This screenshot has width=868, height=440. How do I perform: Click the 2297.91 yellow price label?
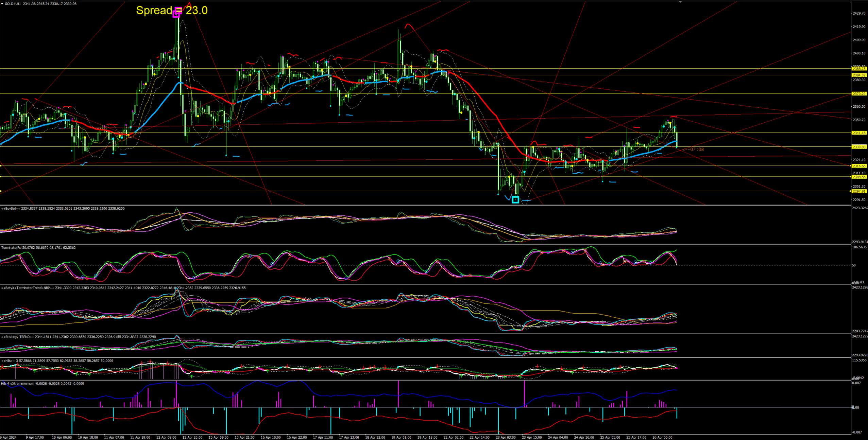coord(859,191)
